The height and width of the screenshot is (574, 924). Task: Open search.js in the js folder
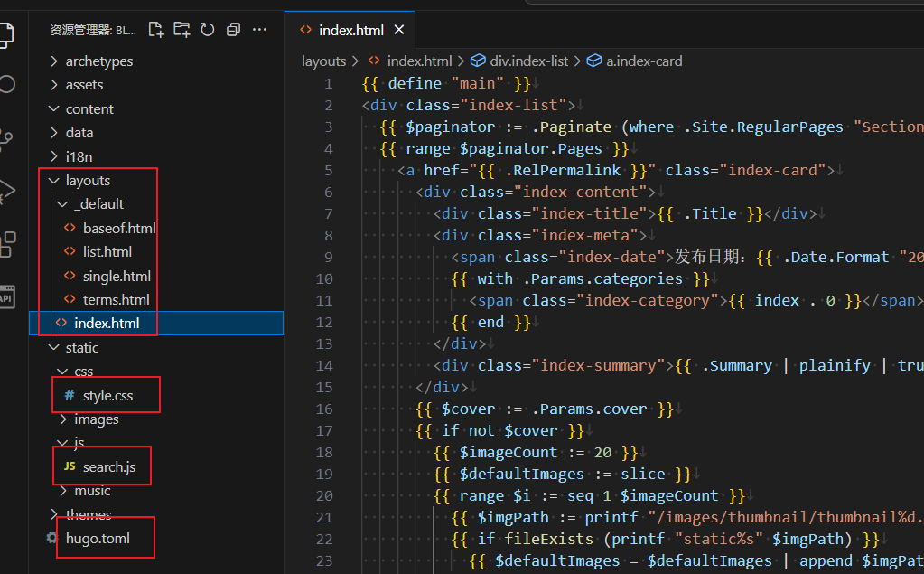(x=108, y=467)
